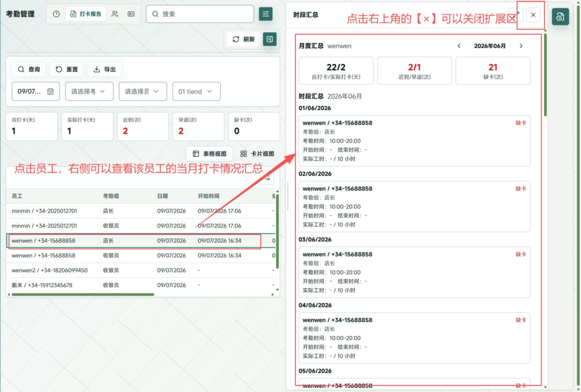Open the 请选择考 attendance group dropdown
581x392 pixels.
click(89, 92)
